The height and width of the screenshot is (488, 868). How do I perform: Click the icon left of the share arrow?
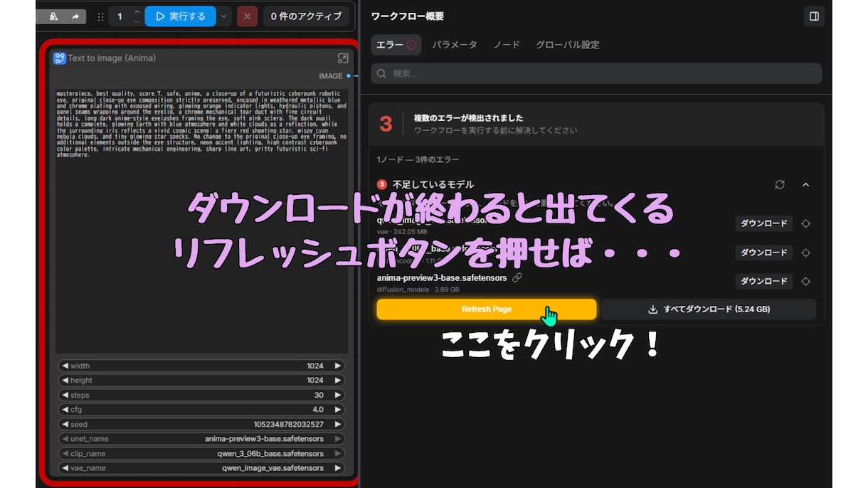(54, 16)
